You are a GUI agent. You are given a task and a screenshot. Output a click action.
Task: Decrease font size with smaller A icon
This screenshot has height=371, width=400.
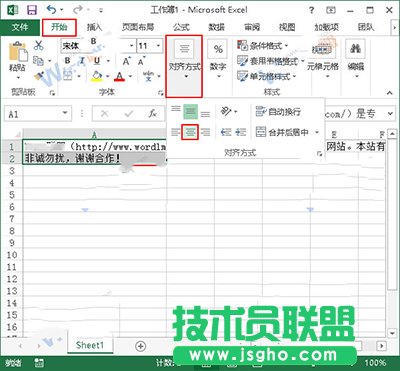141,61
